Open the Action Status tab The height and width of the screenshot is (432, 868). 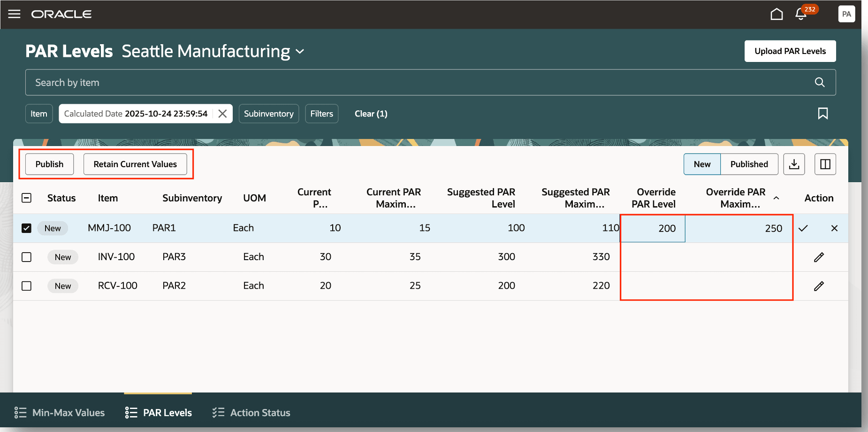(251, 413)
